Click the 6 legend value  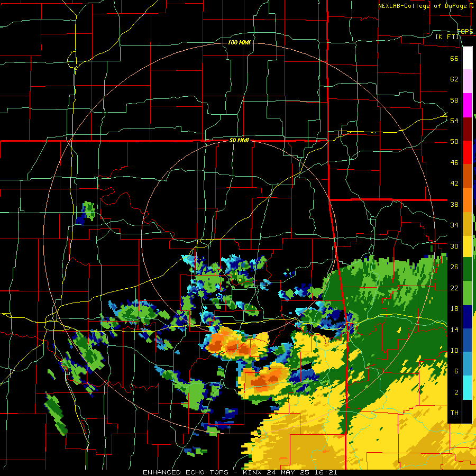[456, 371]
